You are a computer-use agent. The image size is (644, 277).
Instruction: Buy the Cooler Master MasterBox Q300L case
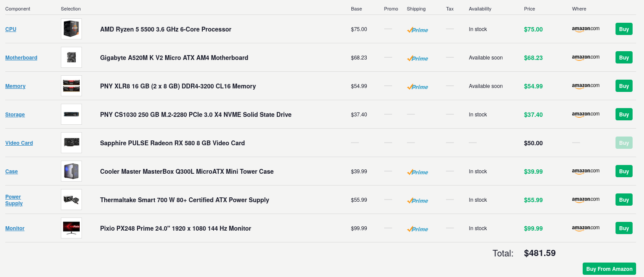tap(624, 171)
